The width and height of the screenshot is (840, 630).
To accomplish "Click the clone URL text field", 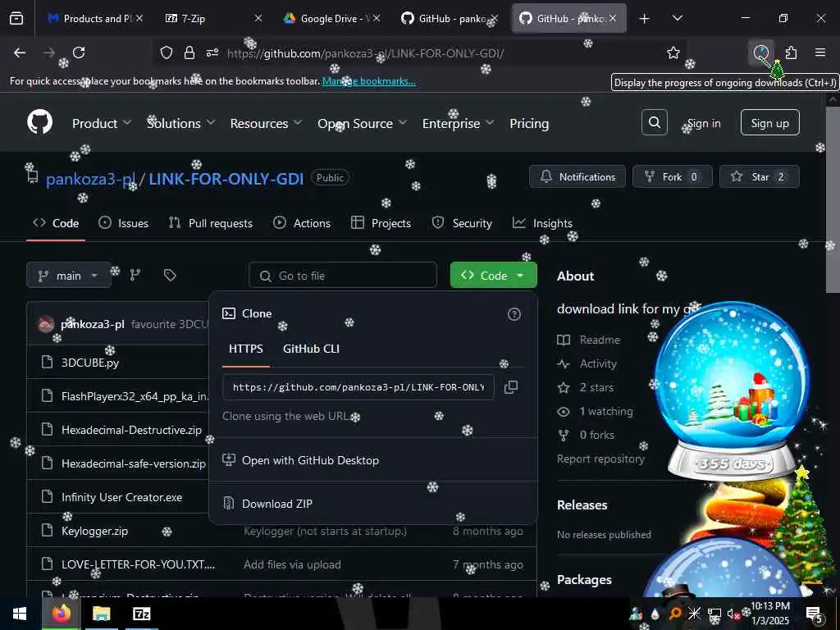I will [358, 387].
